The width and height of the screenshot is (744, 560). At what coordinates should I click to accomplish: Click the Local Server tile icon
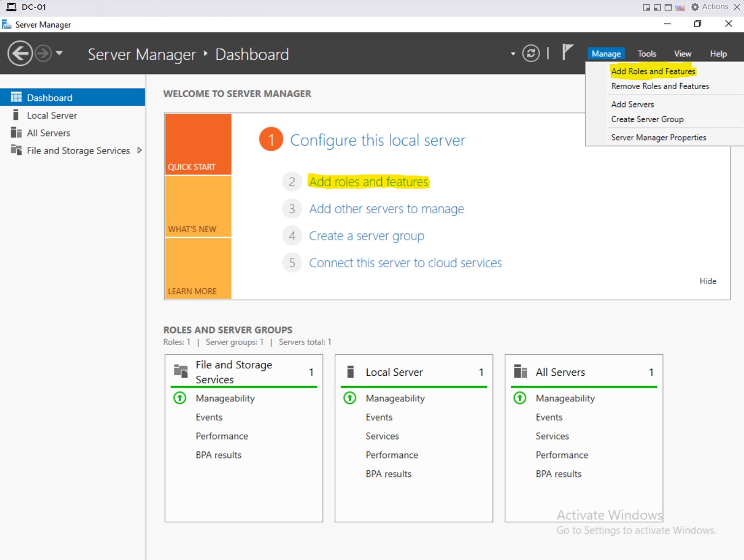coord(350,372)
